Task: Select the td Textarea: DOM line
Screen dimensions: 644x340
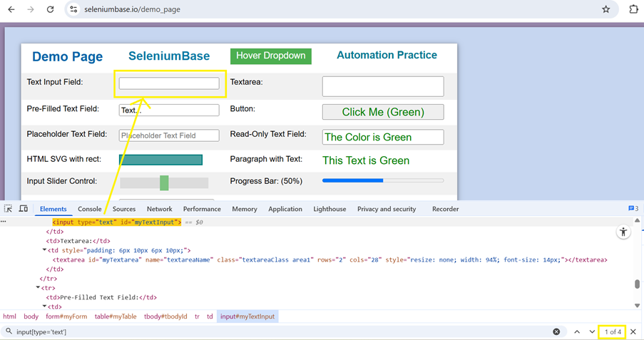Action: tap(78, 241)
